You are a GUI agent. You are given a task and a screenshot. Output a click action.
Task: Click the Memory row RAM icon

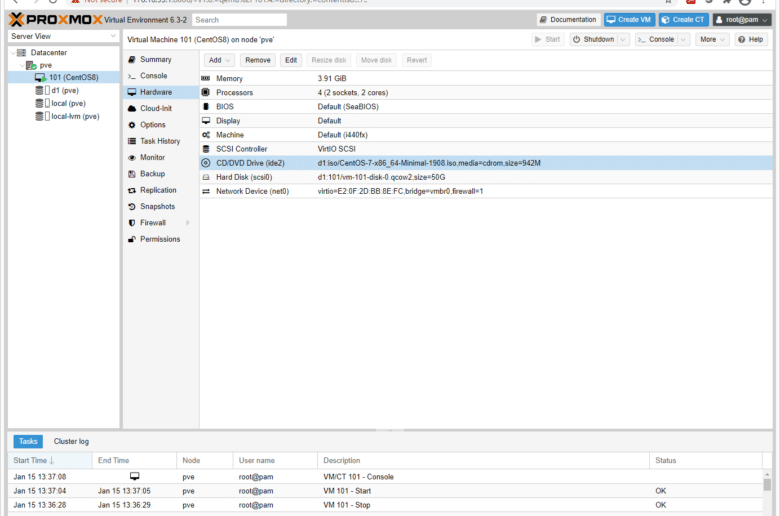point(205,79)
